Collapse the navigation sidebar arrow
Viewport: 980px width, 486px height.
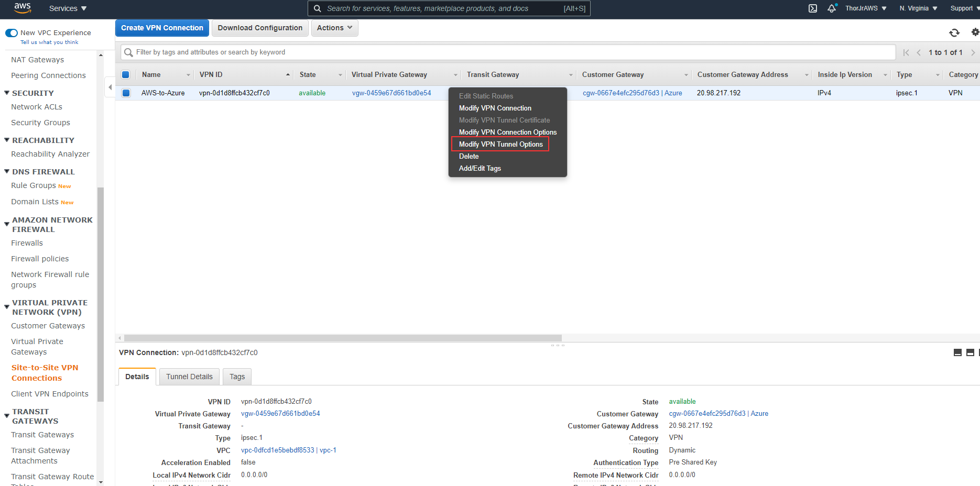(x=110, y=87)
